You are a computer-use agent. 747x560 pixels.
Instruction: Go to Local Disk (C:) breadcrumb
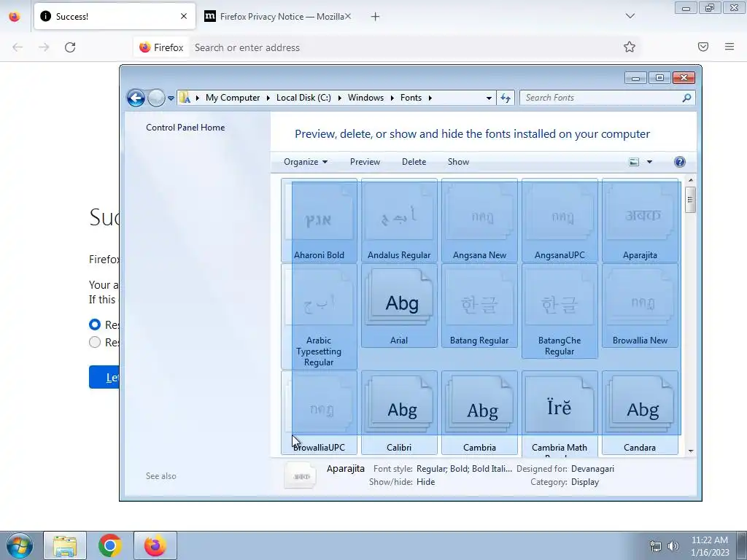[x=303, y=98]
